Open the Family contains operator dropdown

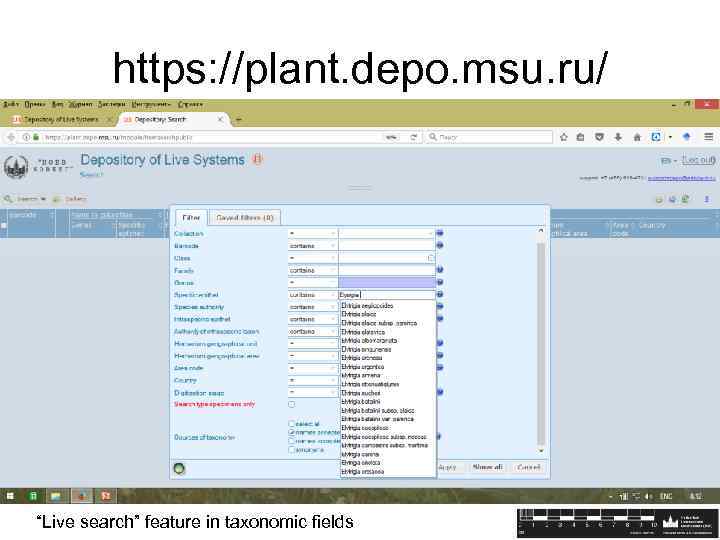click(x=313, y=270)
